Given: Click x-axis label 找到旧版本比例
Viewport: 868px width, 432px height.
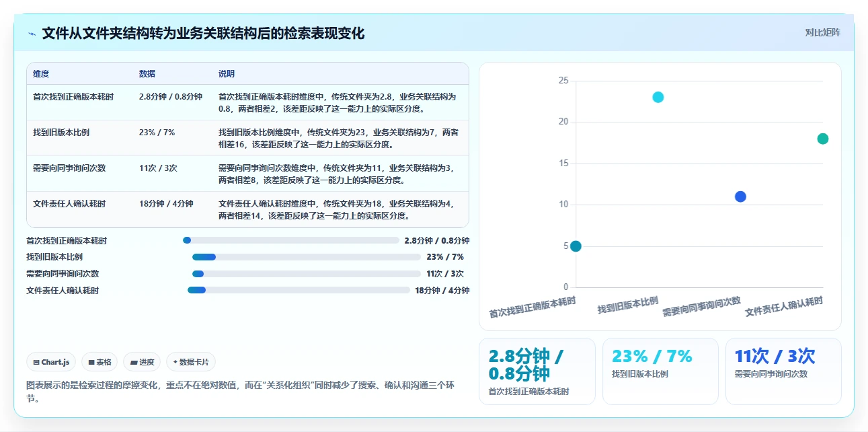Looking at the screenshot, I should 628,305.
